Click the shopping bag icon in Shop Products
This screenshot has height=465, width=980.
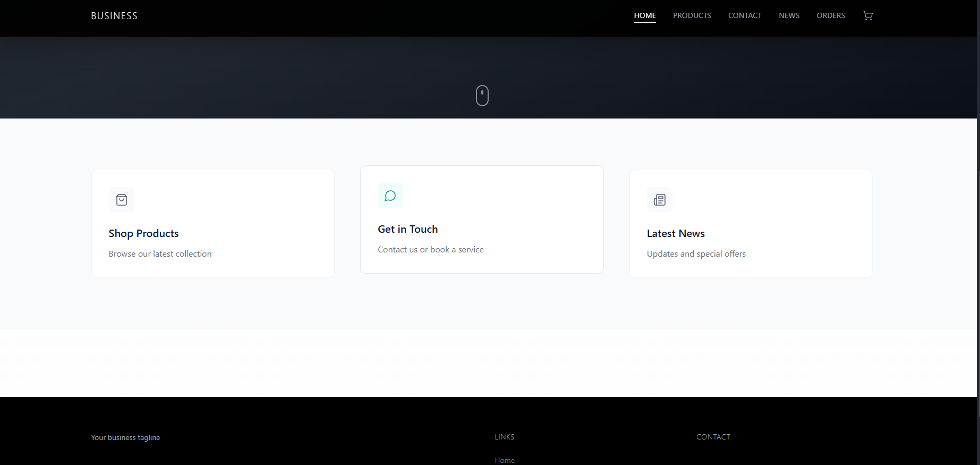[x=122, y=200]
